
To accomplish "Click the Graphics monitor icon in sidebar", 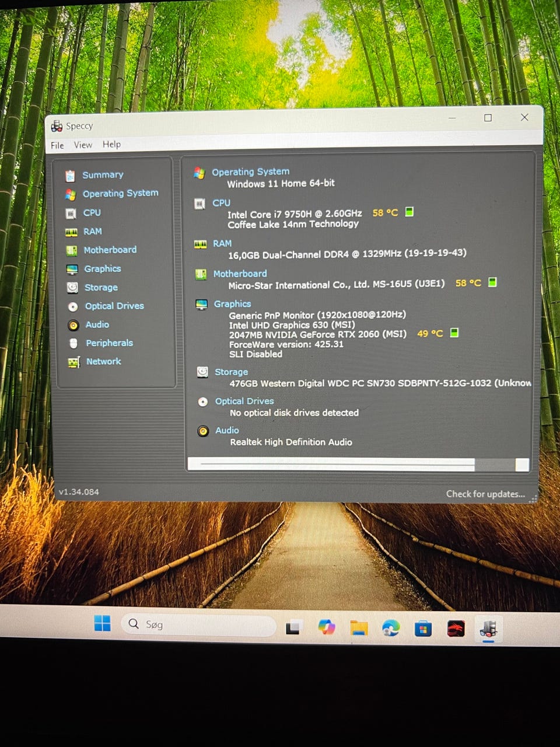I will [x=72, y=270].
